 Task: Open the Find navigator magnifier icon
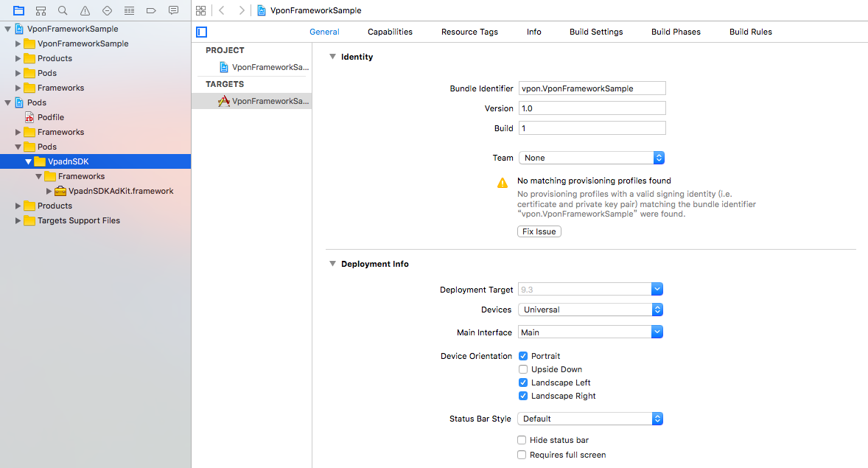pyautogui.click(x=63, y=10)
